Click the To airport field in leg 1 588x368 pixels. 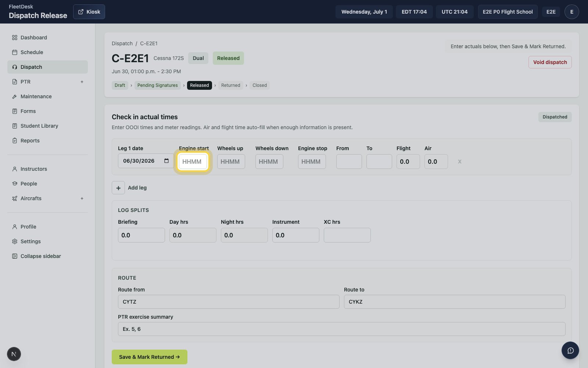[379, 162]
